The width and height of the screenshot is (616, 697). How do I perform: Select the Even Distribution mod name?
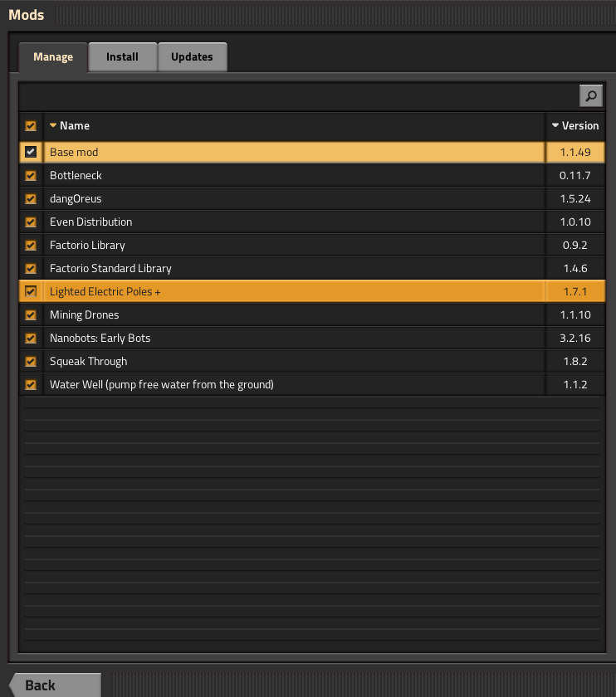coord(90,222)
